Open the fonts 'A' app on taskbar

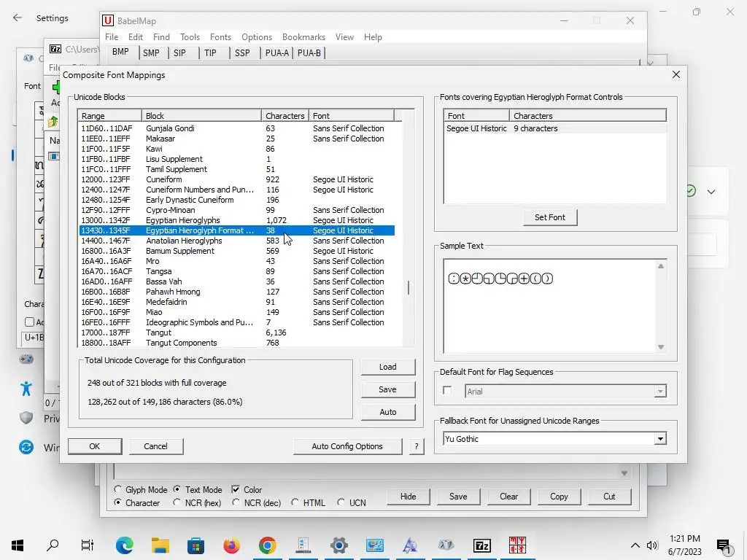tap(410, 545)
